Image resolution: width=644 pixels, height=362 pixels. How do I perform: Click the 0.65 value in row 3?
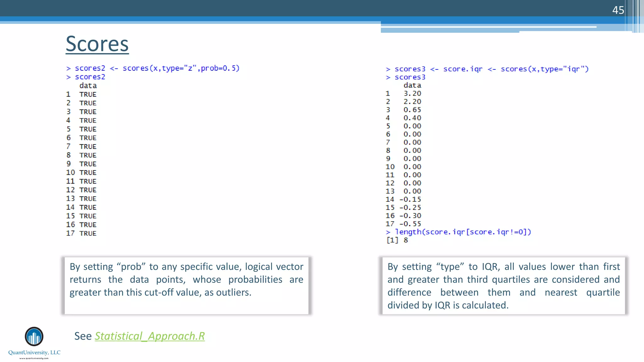click(412, 110)
